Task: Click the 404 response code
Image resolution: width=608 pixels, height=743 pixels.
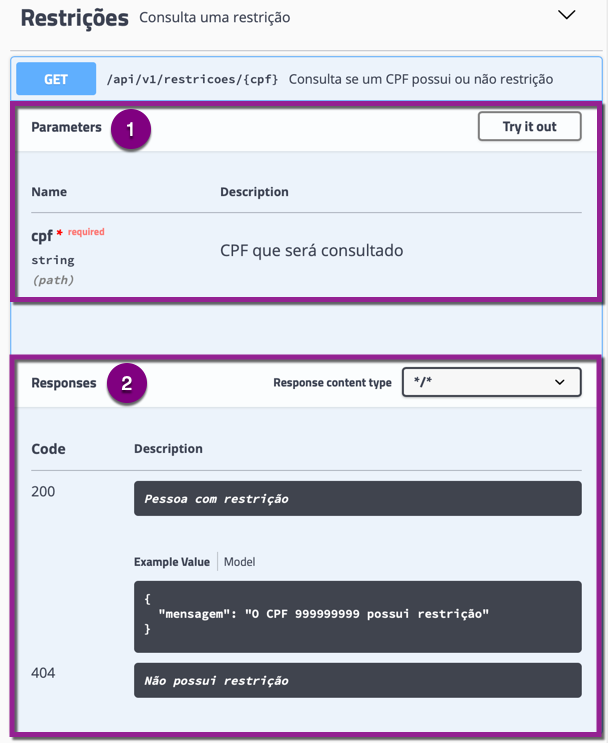Action: pyautogui.click(x=43, y=673)
